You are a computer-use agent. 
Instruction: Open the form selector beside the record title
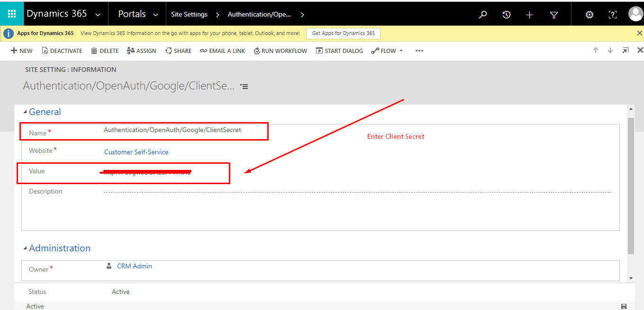(x=244, y=86)
